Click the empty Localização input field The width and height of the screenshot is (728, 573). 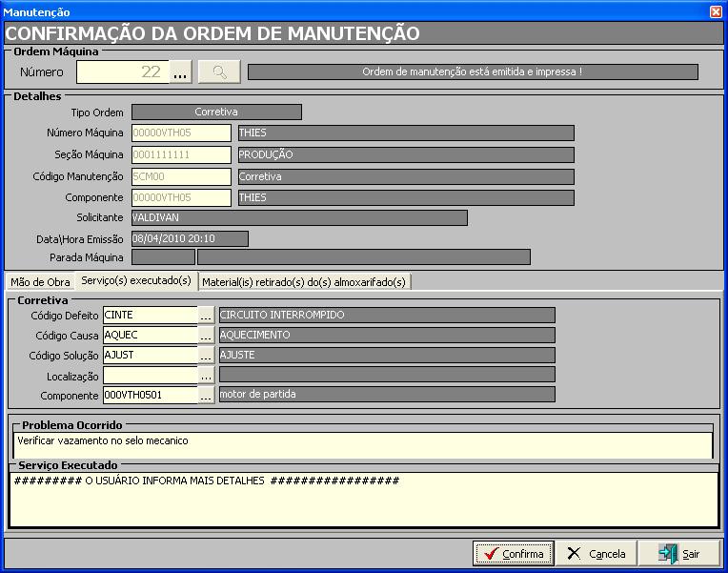(150, 375)
